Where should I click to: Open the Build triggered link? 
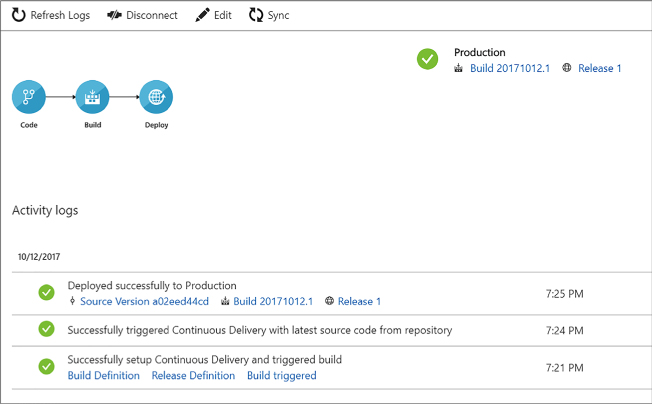[x=282, y=375]
